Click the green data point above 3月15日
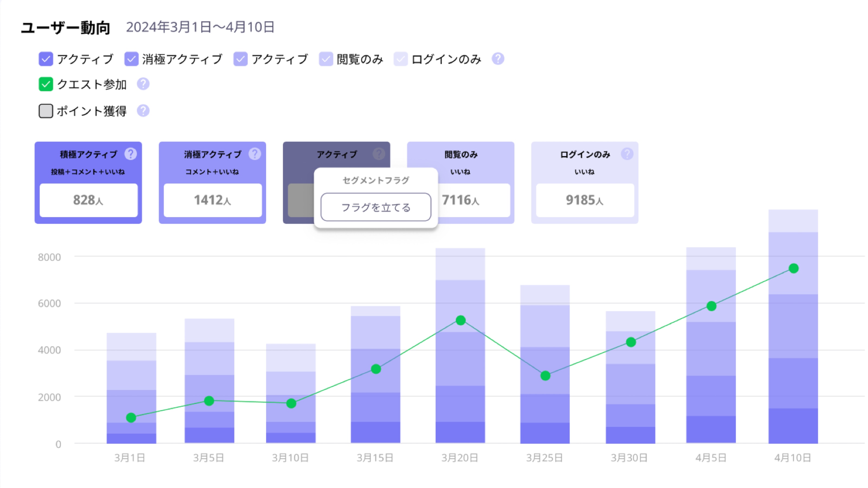The height and width of the screenshot is (488, 868). [376, 369]
